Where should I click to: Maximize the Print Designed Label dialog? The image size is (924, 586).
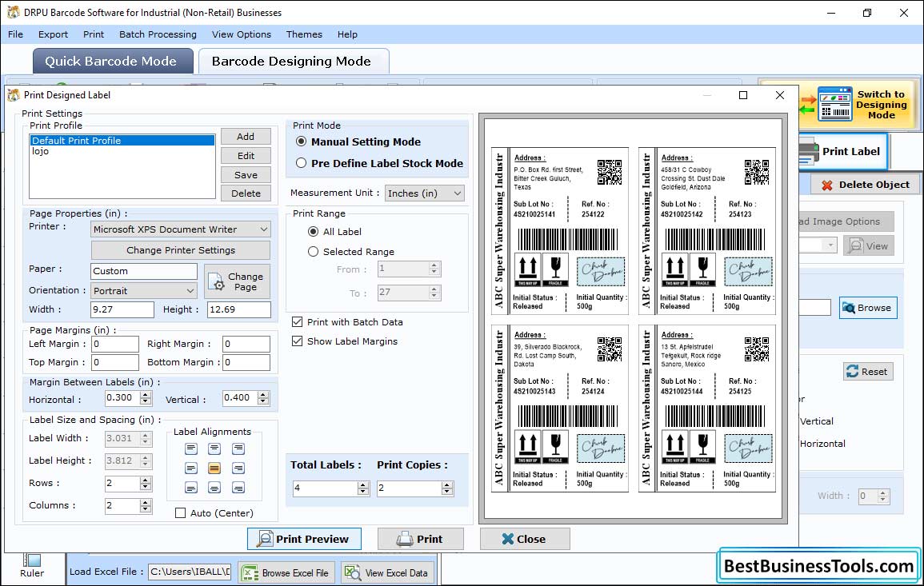(743, 95)
